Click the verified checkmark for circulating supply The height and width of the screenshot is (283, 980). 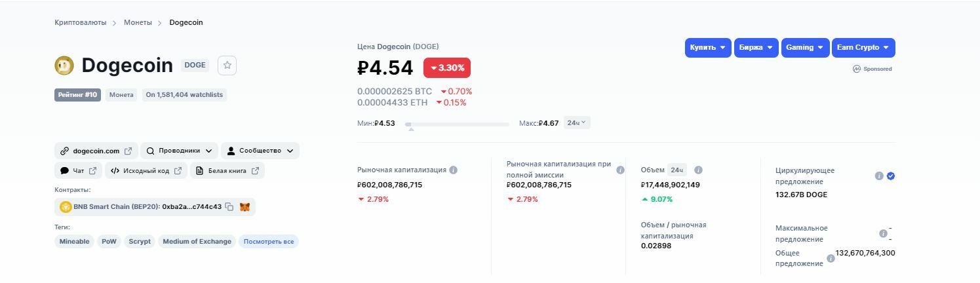point(890,176)
